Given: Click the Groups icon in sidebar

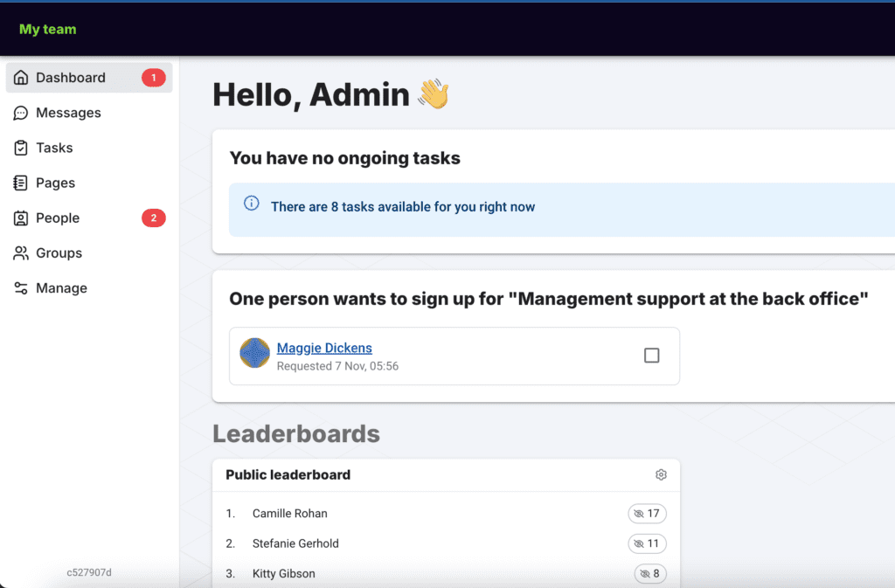Looking at the screenshot, I should (x=21, y=252).
